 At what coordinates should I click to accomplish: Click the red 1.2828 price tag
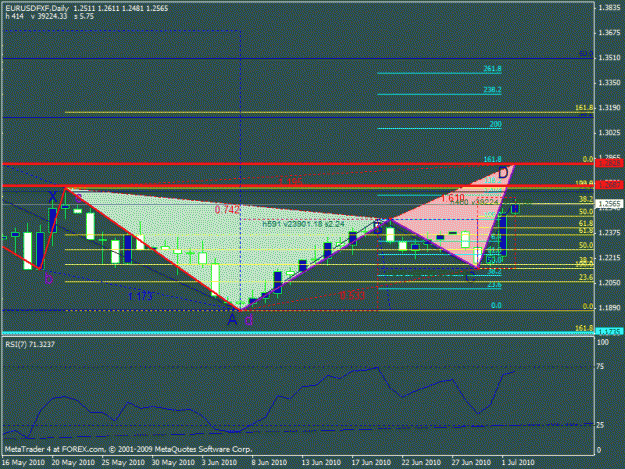609,163
